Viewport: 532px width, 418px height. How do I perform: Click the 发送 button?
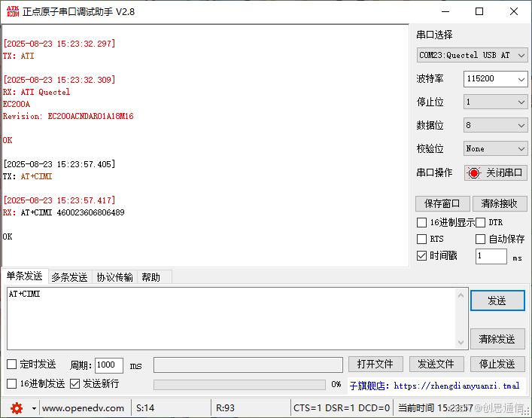497,301
